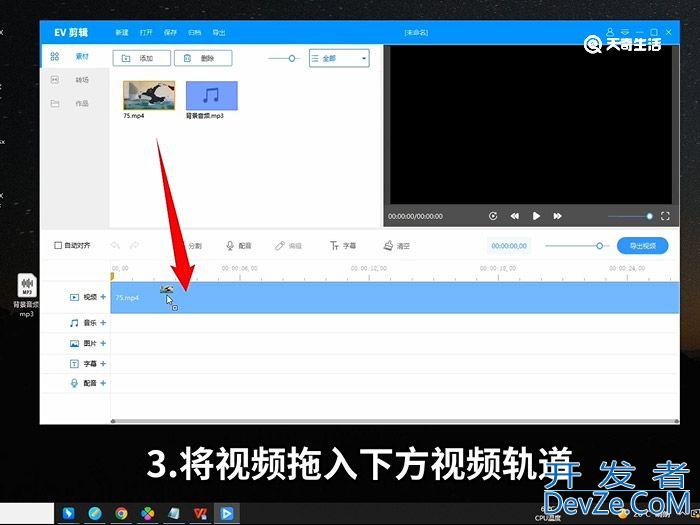Click the preview time 00:00:00/00:00:00 text
The image size is (700, 525).
tap(415, 217)
